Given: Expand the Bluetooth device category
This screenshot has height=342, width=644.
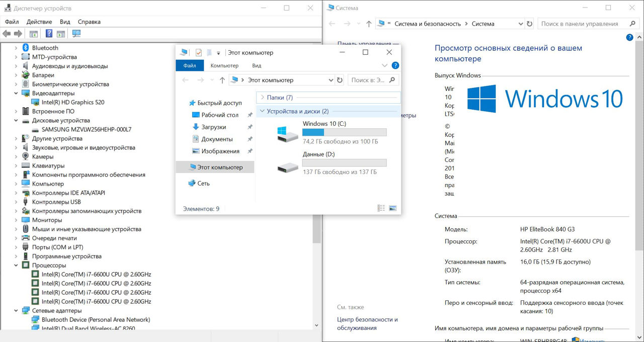Looking at the screenshot, I should 16,48.
